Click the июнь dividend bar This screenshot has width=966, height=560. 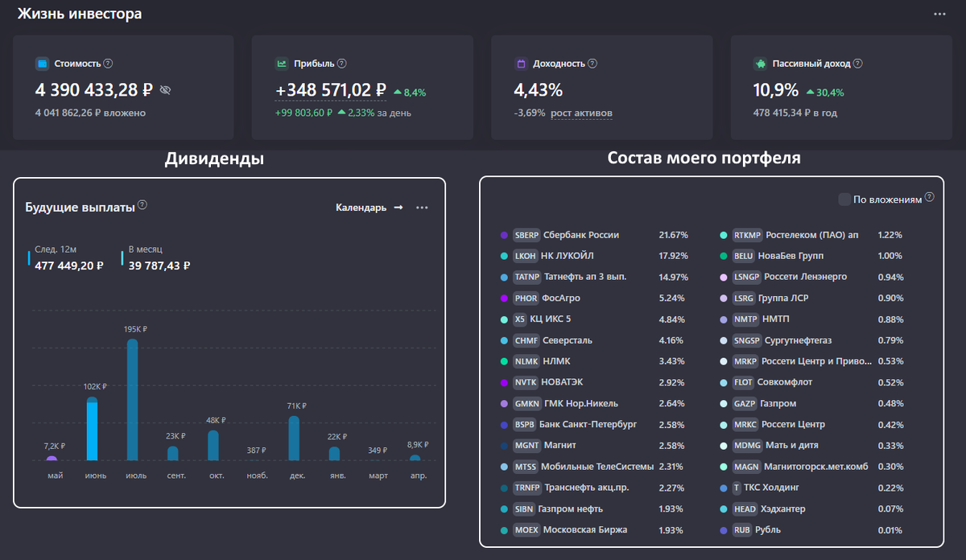click(92, 429)
